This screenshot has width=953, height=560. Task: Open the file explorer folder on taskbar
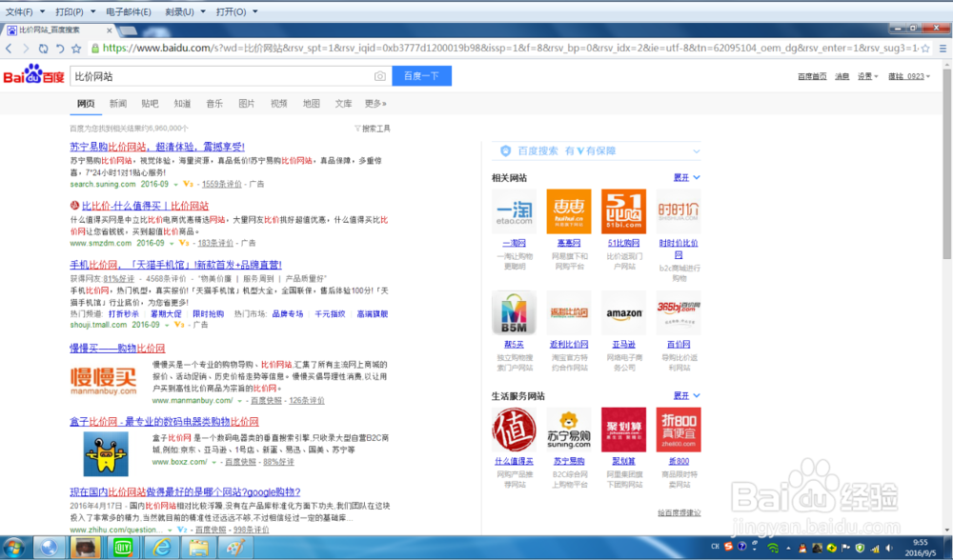click(x=198, y=548)
